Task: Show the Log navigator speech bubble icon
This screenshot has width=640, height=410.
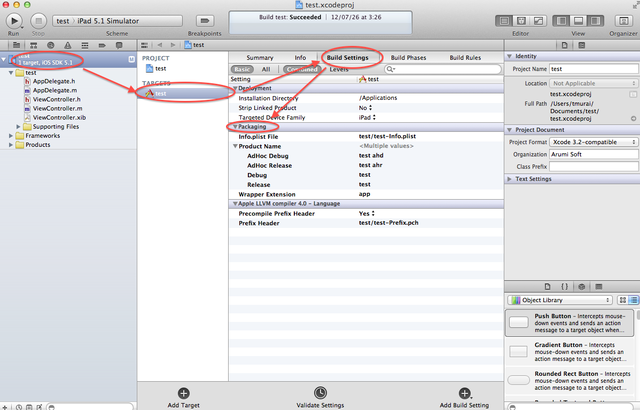Action: coord(119,45)
